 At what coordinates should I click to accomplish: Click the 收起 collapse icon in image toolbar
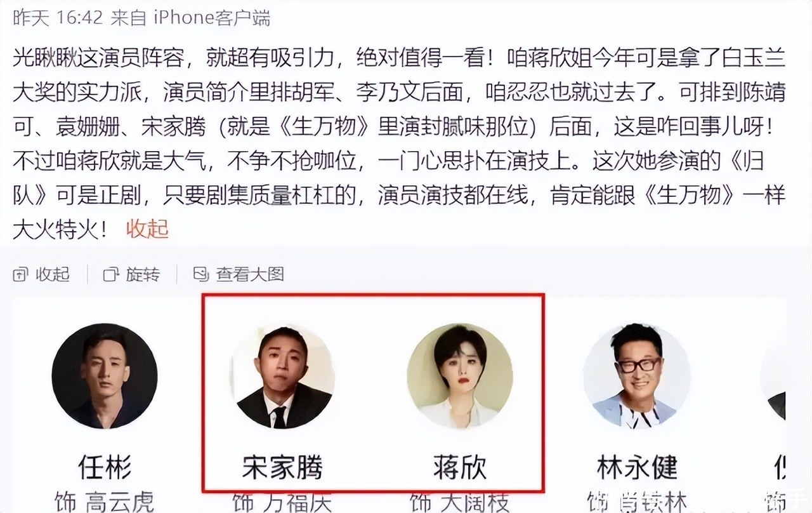(x=21, y=275)
